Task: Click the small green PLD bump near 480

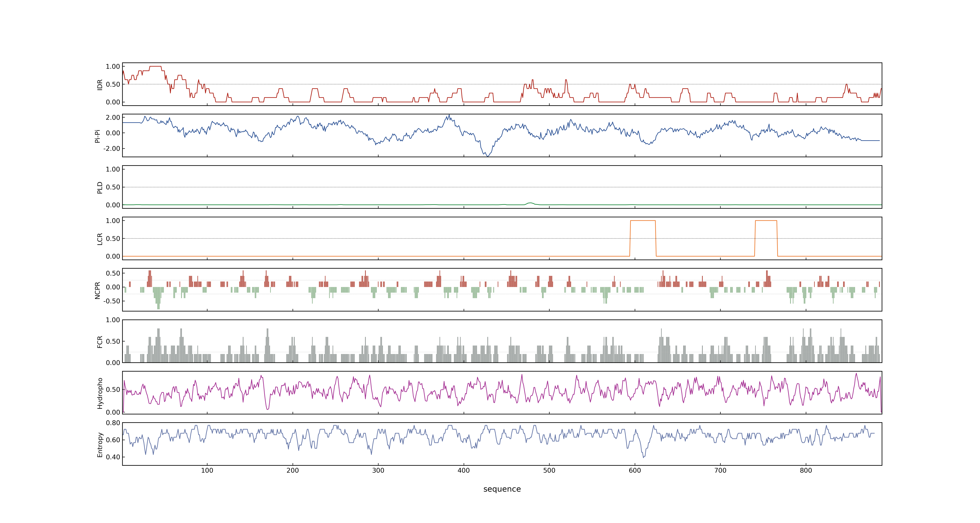Action: (x=530, y=203)
